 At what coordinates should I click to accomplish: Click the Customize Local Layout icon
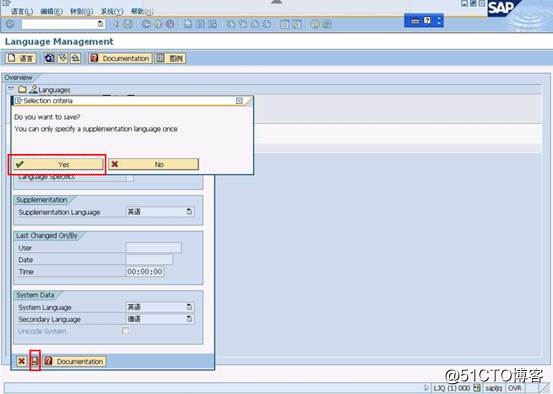[x=327, y=24]
